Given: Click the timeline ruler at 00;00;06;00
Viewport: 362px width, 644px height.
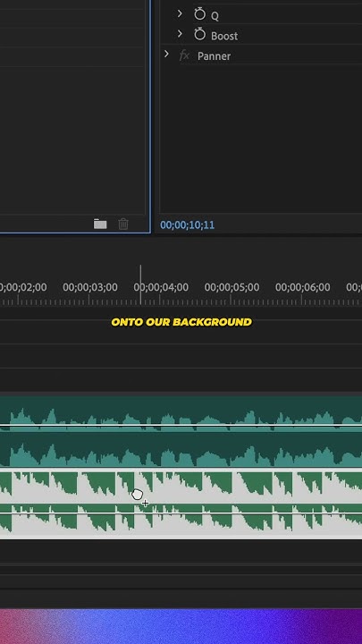Looking at the screenshot, I should tap(302, 287).
